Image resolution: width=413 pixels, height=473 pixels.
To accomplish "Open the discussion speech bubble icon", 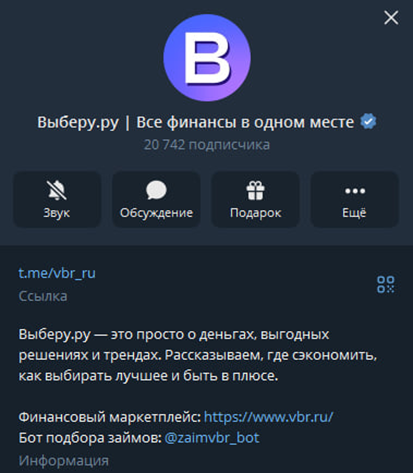I will [156, 190].
